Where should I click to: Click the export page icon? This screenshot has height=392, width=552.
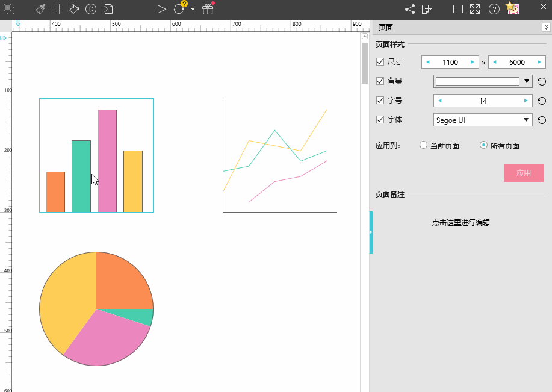pyautogui.click(x=426, y=9)
